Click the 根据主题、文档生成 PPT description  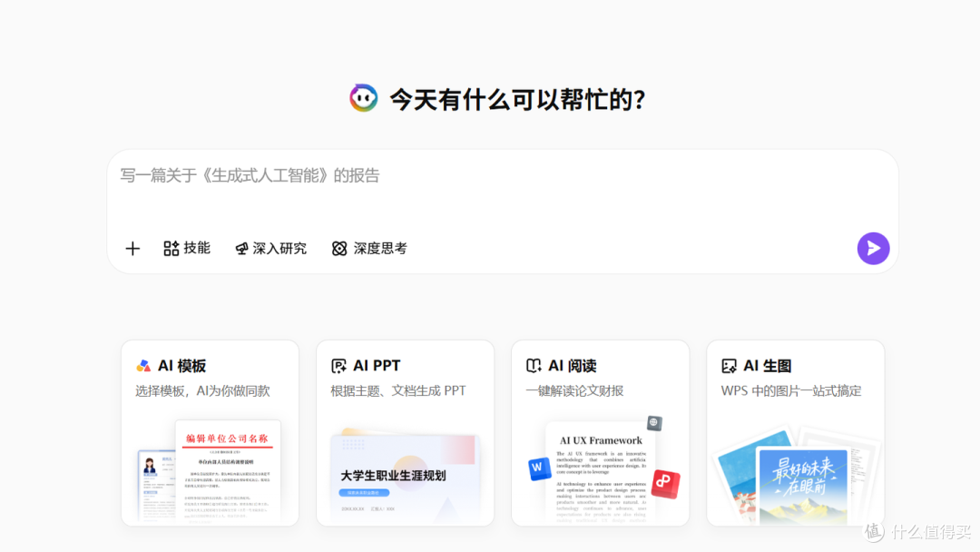pyautogui.click(x=398, y=391)
